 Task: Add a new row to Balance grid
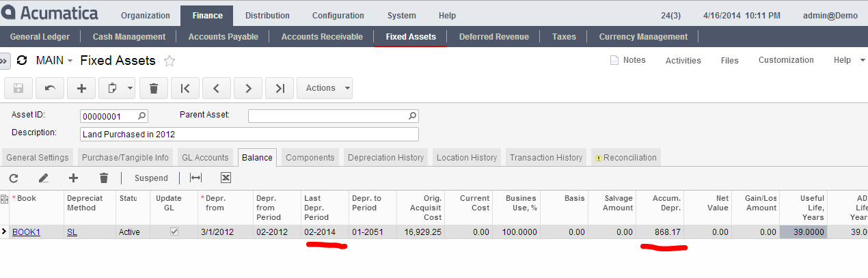74,178
